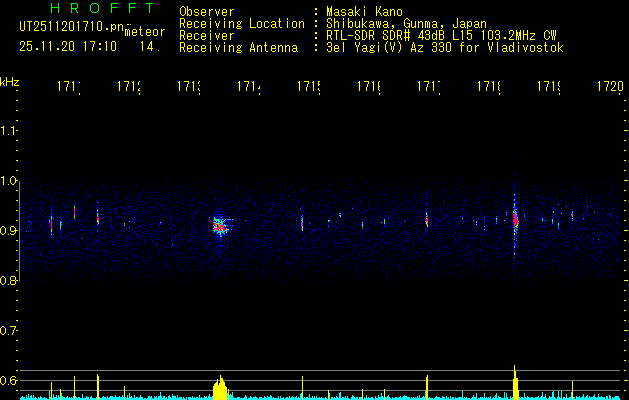Select the RTL-SDR SDR# 43dB receiver details
The image size is (629, 400).
click(x=441, y=36)
